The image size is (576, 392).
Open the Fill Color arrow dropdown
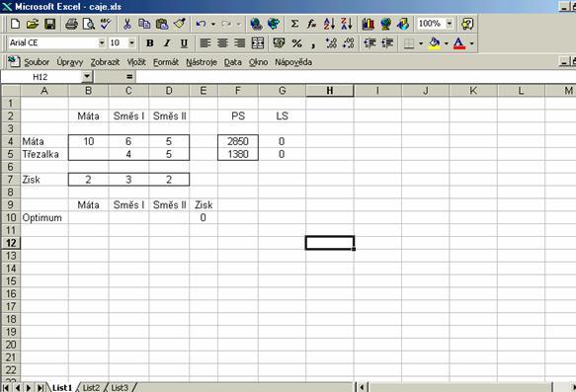tap(447, 43)
